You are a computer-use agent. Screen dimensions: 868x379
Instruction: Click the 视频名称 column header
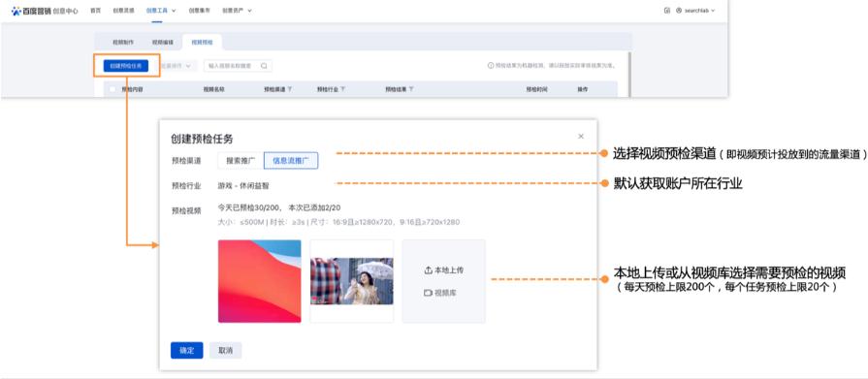click(x=214, y=89)
